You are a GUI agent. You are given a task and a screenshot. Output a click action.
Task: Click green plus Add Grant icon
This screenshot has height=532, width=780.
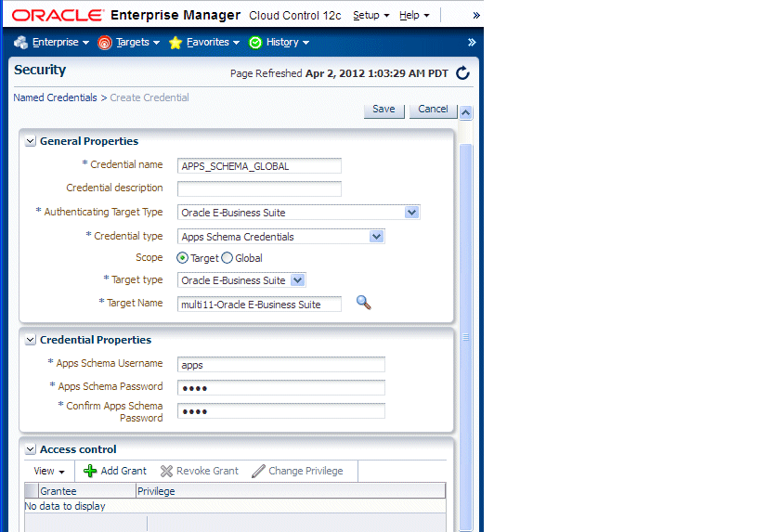90,471
